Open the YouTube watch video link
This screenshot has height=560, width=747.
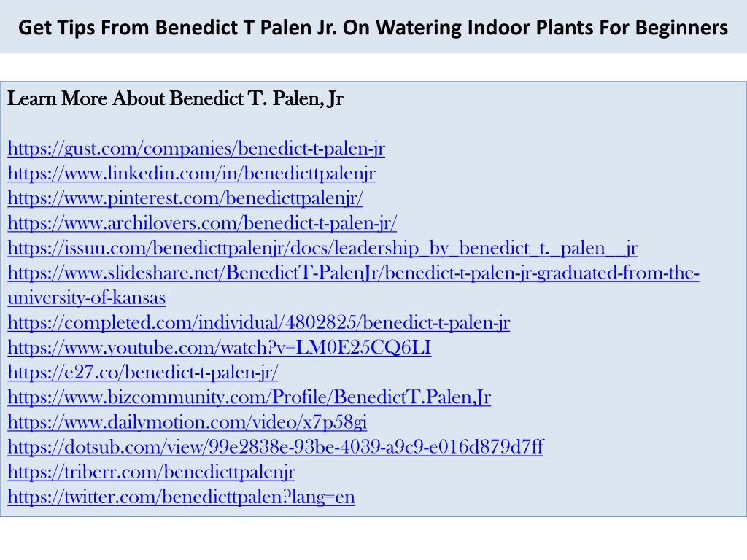(219, 348)
